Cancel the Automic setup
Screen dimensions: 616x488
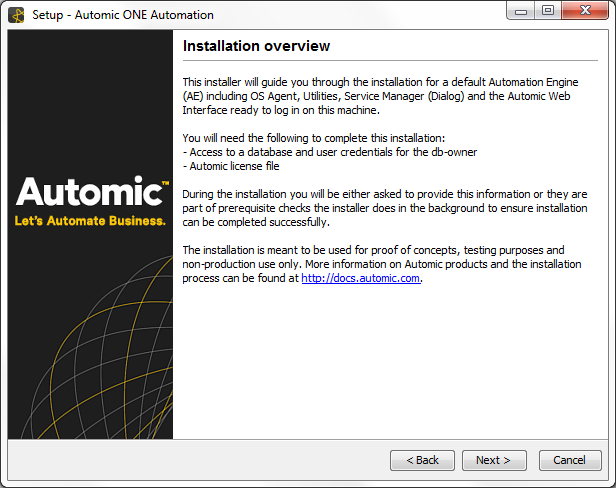pyautogui.click(x=570, y=460)
